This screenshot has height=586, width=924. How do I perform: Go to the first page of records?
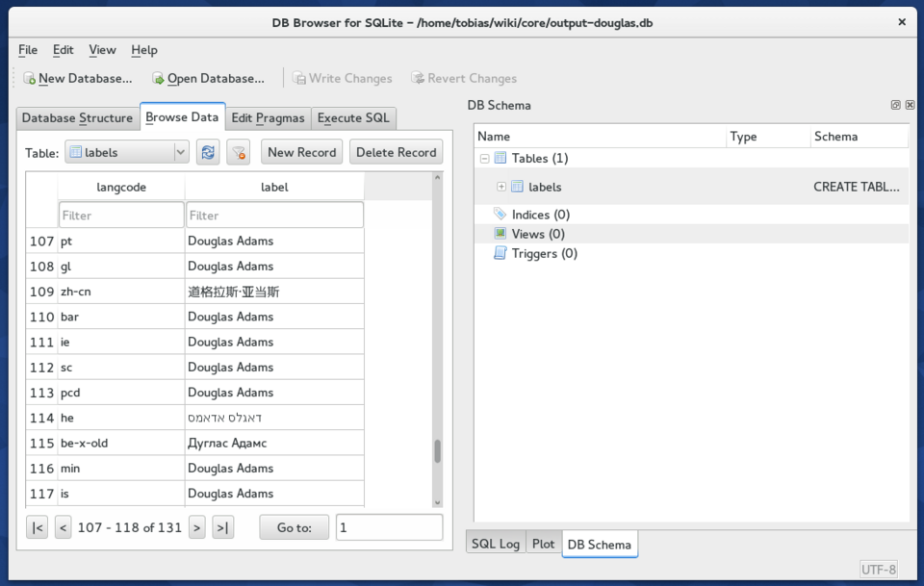38,527
